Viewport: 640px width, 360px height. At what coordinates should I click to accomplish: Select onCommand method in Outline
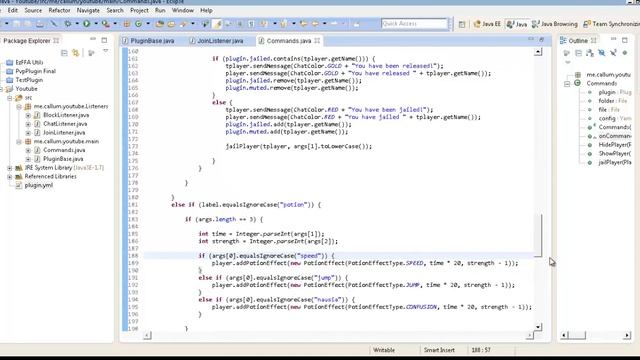[x=615, y=136]
